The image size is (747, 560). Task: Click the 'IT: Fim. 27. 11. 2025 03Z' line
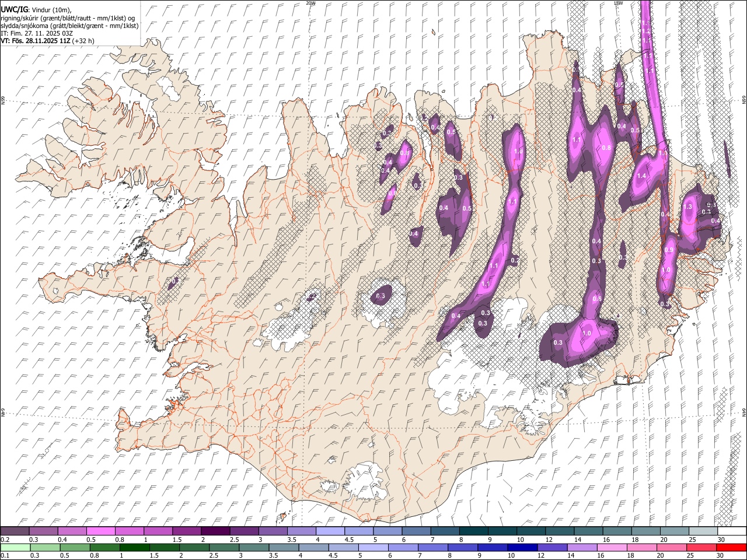37,33
